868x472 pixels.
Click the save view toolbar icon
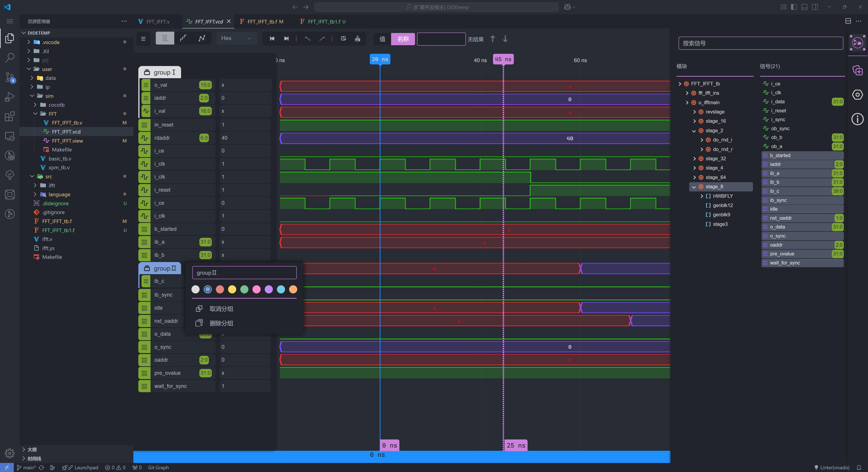pos(358,38)
